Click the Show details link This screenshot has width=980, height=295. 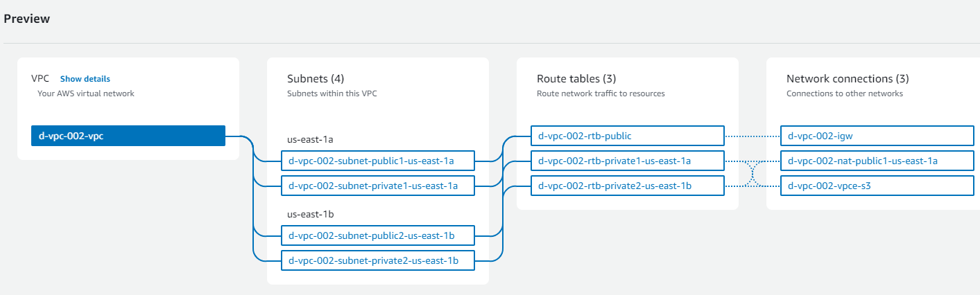pyautogui.click(x=85, y=79)
